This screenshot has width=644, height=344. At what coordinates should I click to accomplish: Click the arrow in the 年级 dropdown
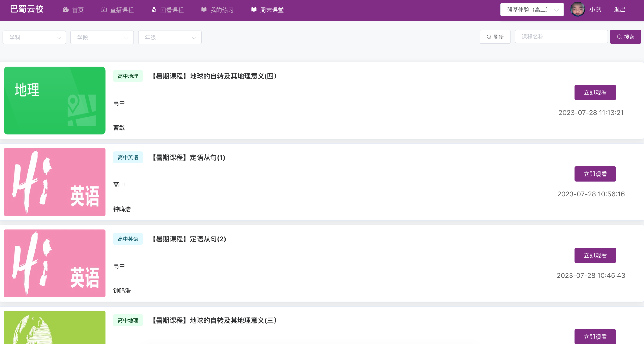pyautogui.click(x=194, y=38)
